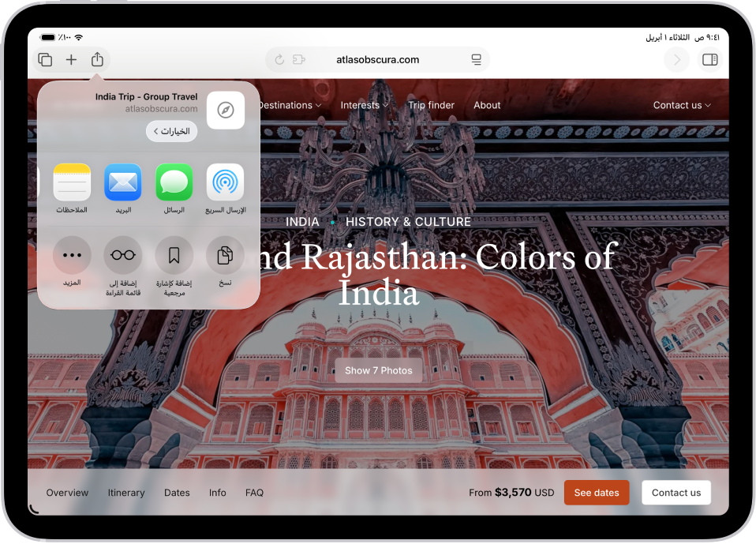Click the $3,570 price text

(513, 493)
